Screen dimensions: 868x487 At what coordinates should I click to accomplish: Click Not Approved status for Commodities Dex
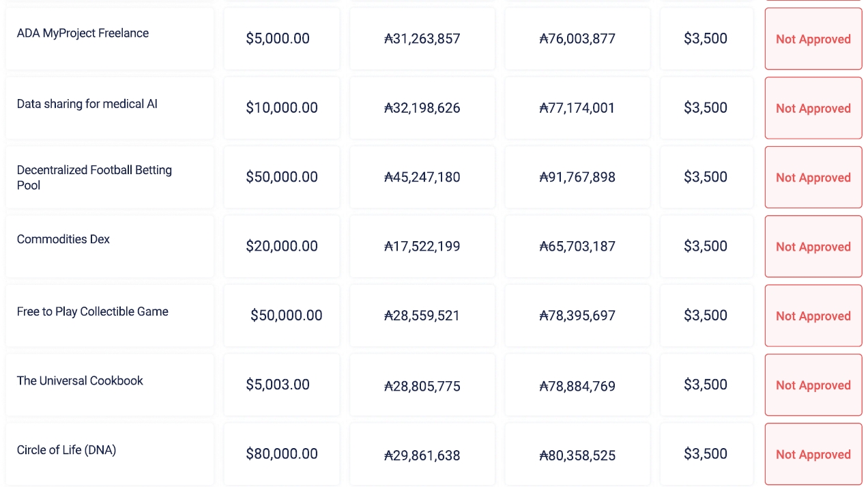point(813,247)
